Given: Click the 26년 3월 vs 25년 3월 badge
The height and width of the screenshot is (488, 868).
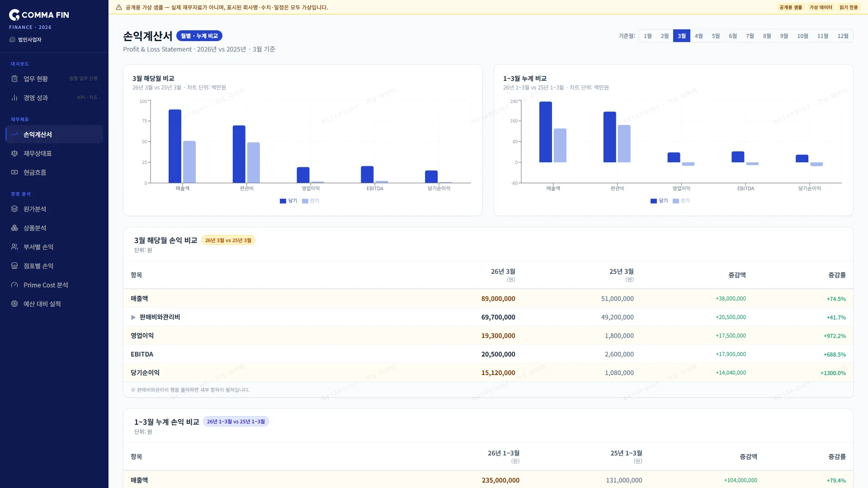Looking at the screenshot, I should point(228,240).
